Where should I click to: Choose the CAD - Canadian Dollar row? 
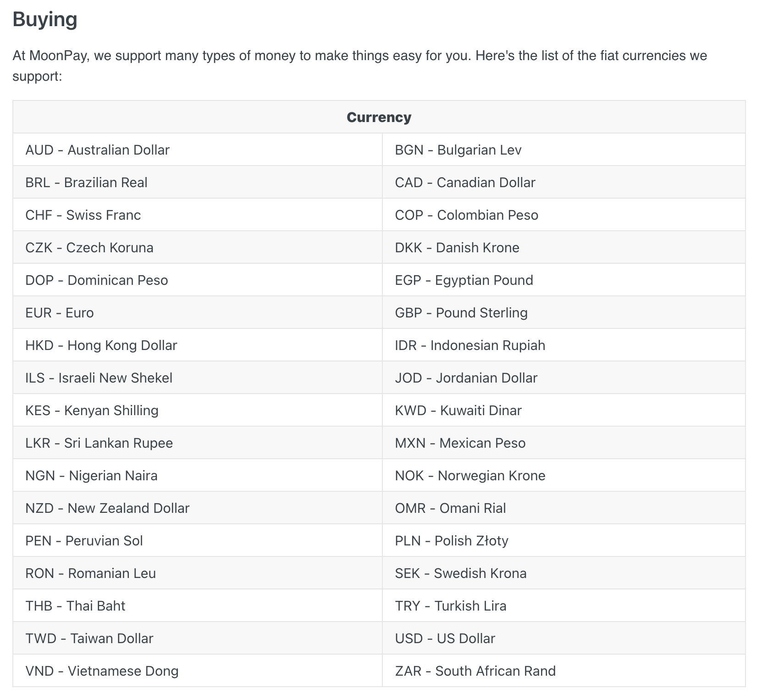coord(564,182)
